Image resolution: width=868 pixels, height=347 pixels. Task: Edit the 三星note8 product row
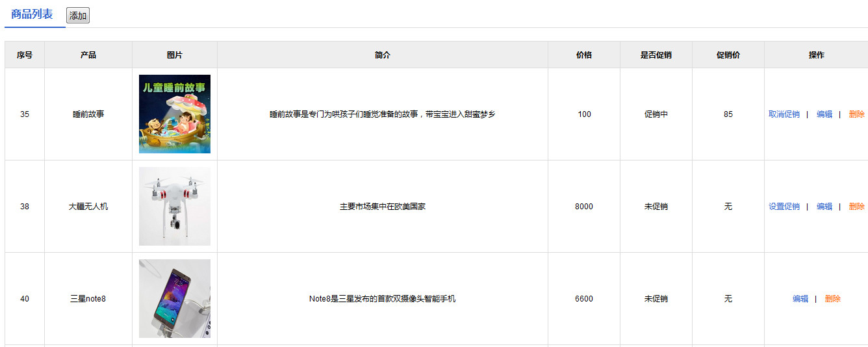pos(800,299)
